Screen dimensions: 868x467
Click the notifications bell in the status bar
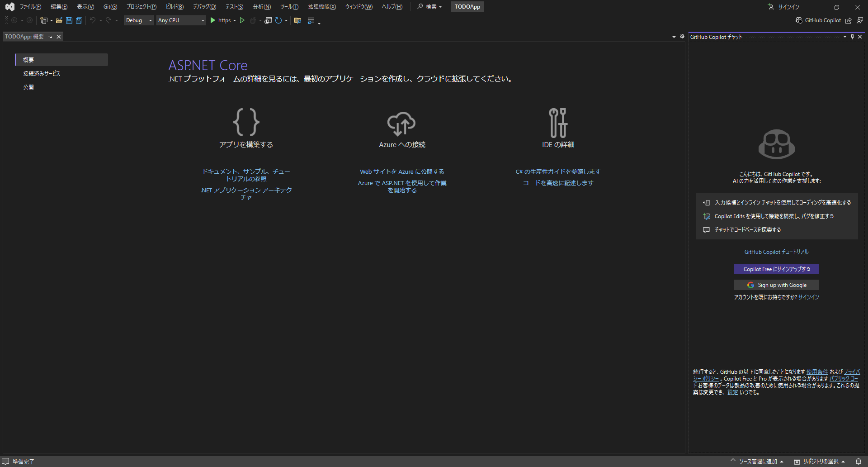[859, 462]
